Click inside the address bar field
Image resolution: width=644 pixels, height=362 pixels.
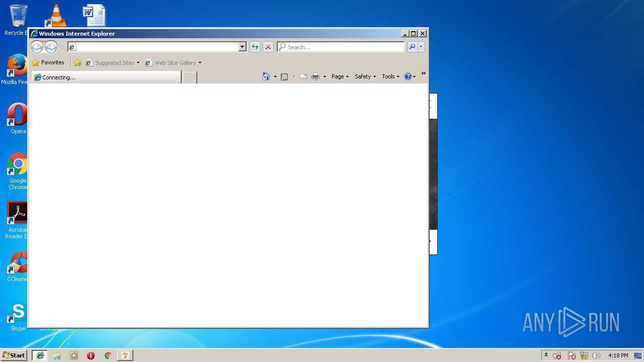[x=153, y=47]
